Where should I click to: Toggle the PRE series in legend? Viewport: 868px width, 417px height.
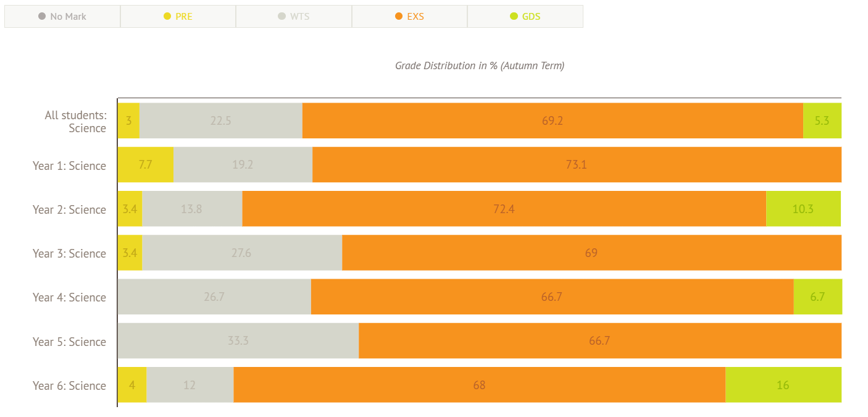tap(178, 17)
